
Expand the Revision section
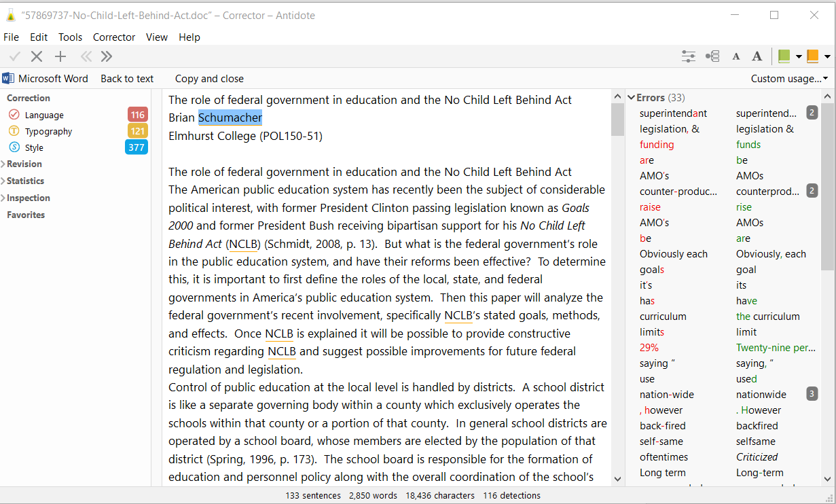24,164
